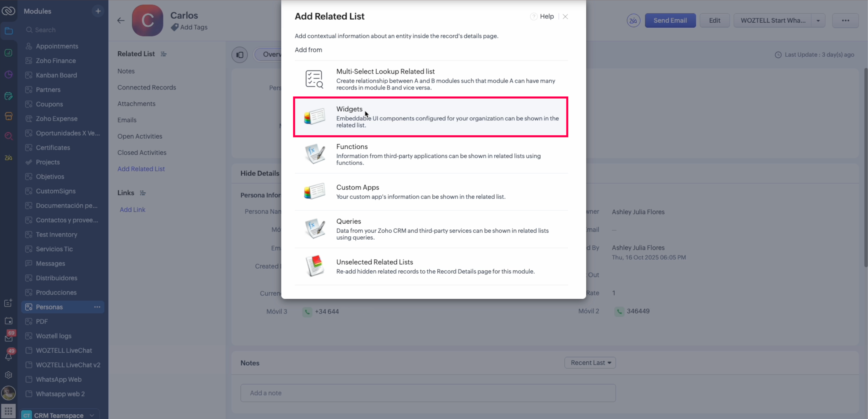Open the more actions ellipsis button
868x419 pixels.
coord(845,20)
